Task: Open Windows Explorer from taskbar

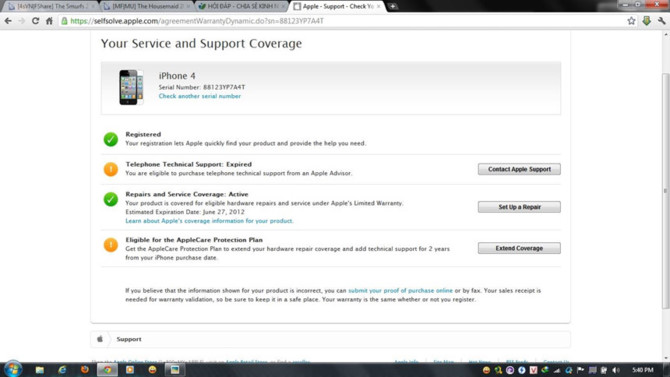Action: (40, 370)
